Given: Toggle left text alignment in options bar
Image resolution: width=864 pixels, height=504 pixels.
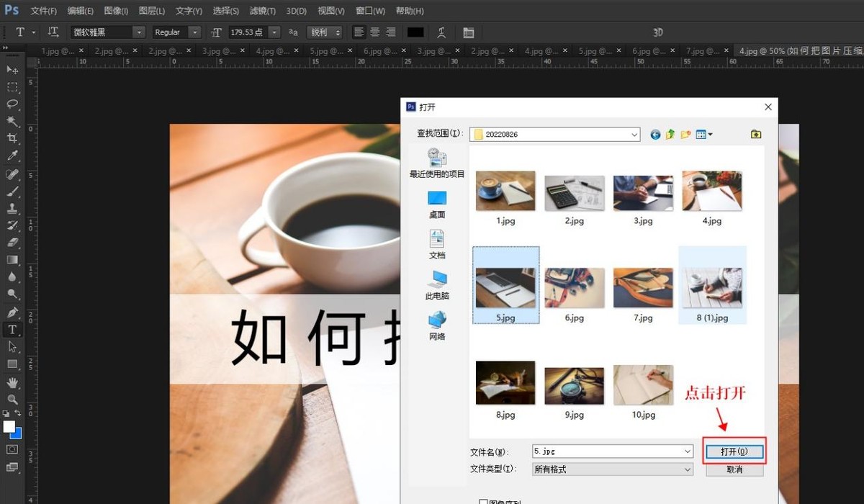Looking at the screenshot, I should (x=359, y=32).
